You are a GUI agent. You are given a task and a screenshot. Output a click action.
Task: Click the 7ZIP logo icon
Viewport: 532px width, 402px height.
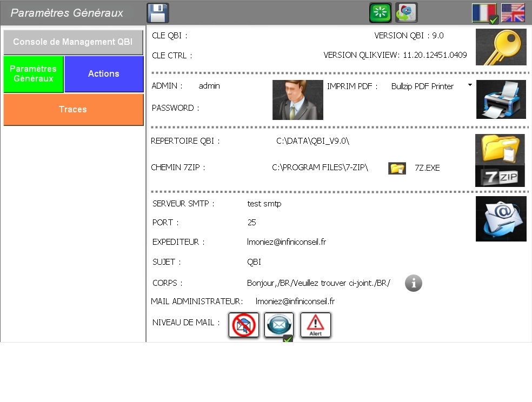pos(500,176)
